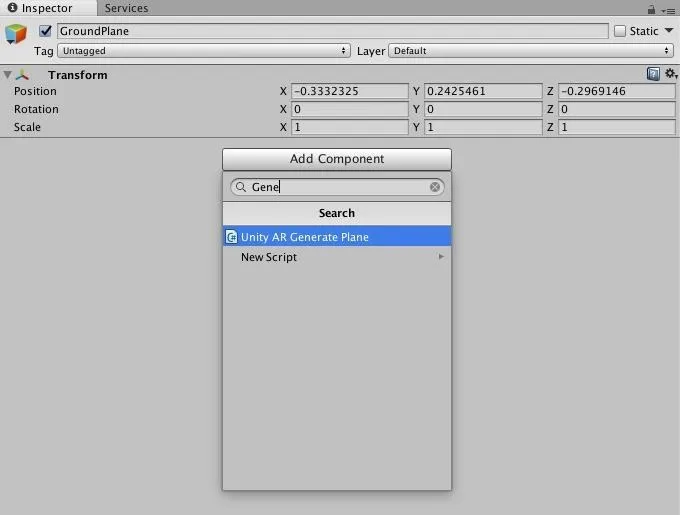The image size is (680, 515).
Task: Click the Rotation label
Action: [x=36, y=109]
